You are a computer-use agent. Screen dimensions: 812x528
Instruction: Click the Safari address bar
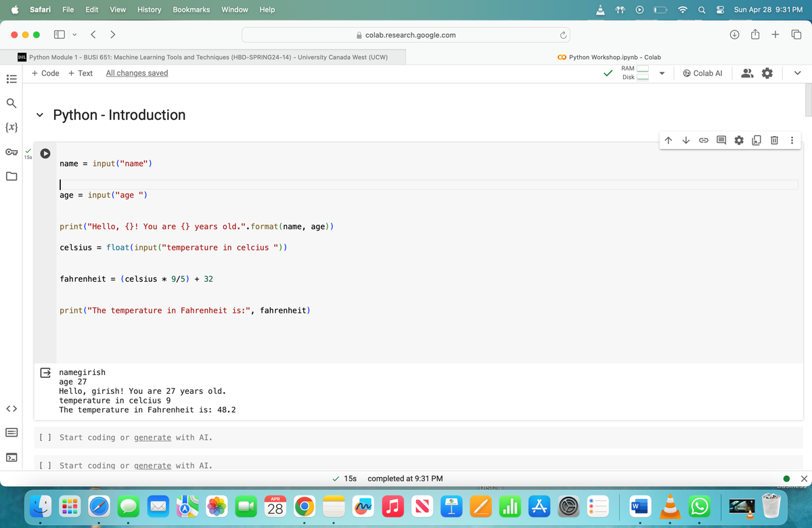406,35
